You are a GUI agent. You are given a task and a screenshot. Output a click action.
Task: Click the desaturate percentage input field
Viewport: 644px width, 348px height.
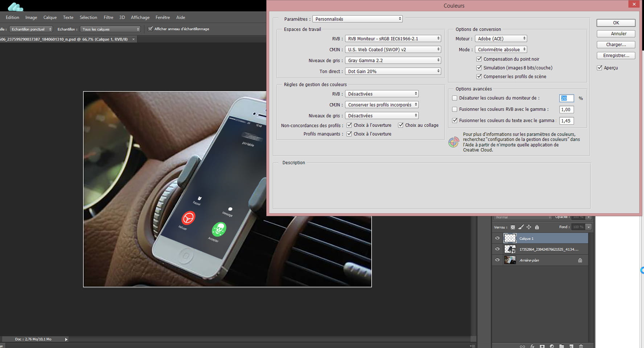(x=566, y=98)
